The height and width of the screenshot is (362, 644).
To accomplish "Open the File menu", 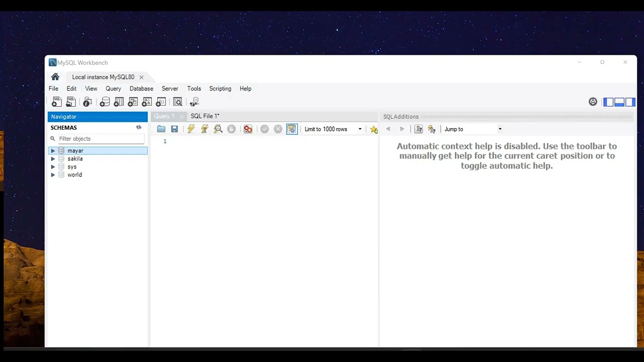I will [53, 88].
